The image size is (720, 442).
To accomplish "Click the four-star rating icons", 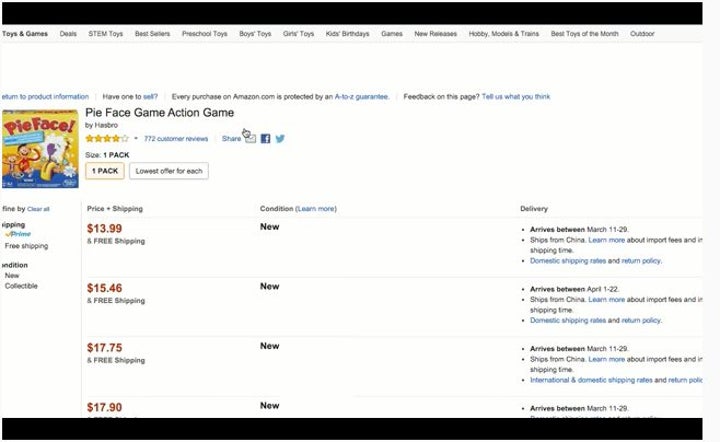I will coord(107,139).
